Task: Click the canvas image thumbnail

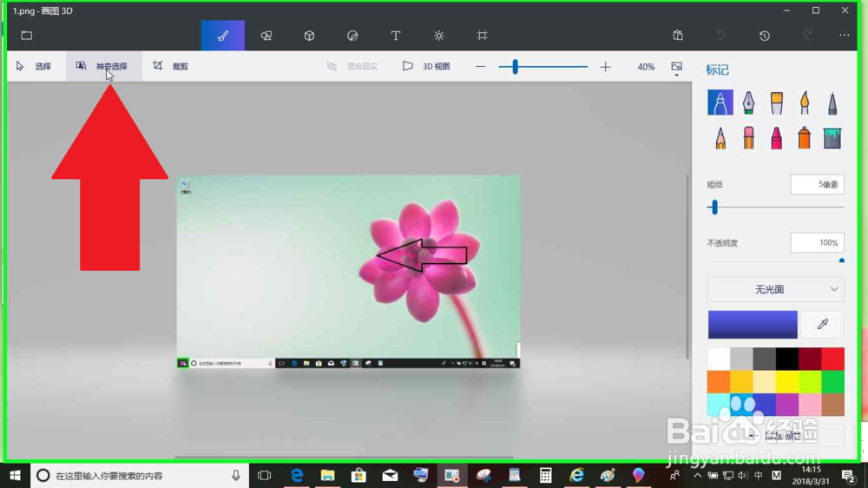Action: click(x=348, y=272)
